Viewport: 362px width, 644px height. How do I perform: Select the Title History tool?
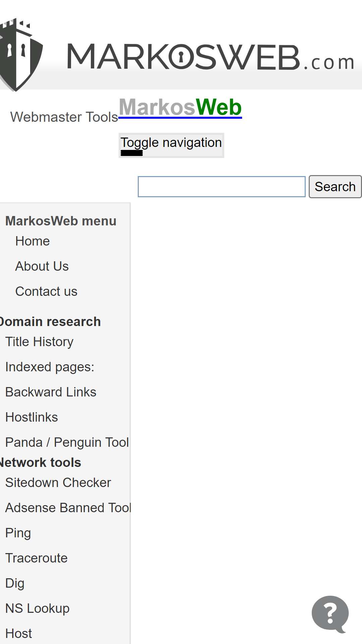39,342
